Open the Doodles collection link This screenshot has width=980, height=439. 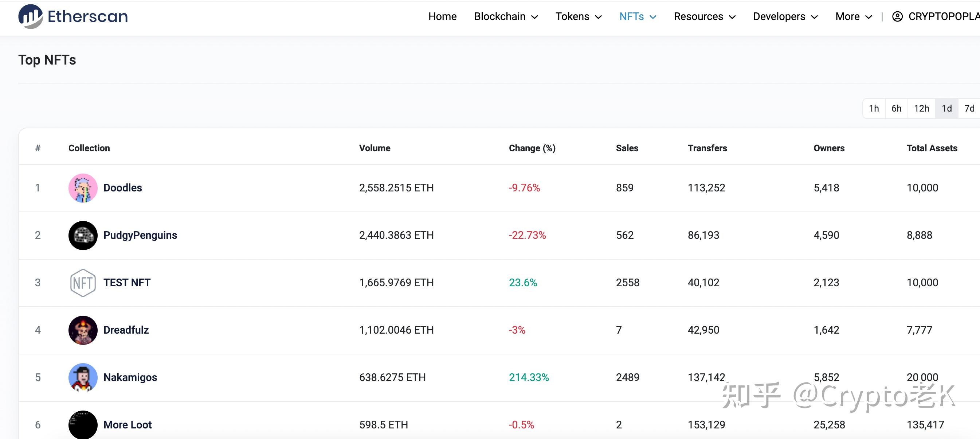pyautogui.click(x=122, y=188)
